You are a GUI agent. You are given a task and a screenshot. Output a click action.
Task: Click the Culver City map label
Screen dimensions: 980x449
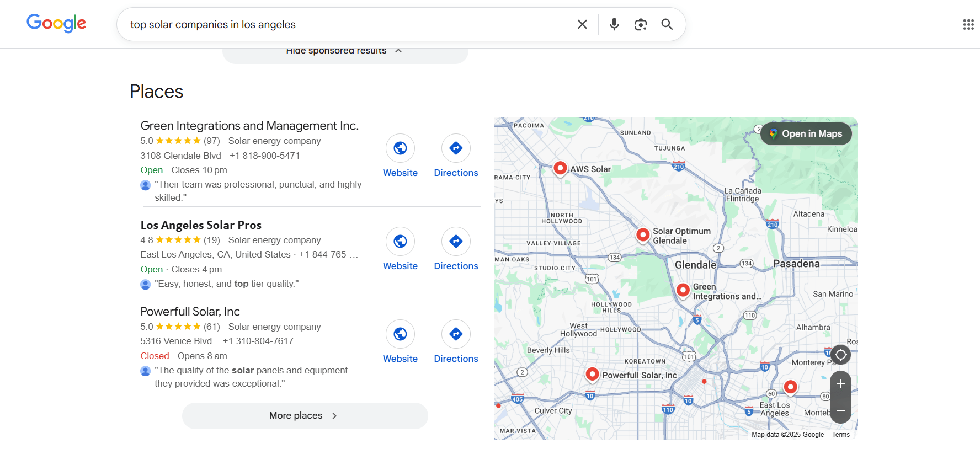tap(553, 410)
